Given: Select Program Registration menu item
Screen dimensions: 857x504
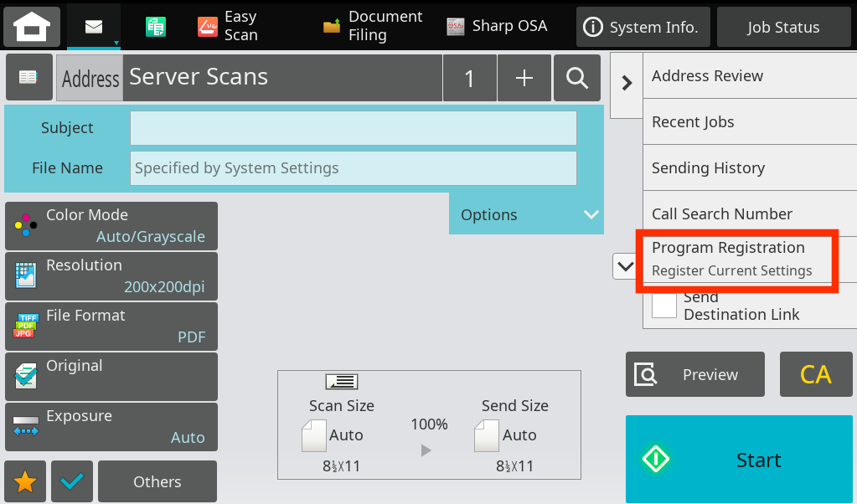Looking at the screenshot, I should [736, 258].
